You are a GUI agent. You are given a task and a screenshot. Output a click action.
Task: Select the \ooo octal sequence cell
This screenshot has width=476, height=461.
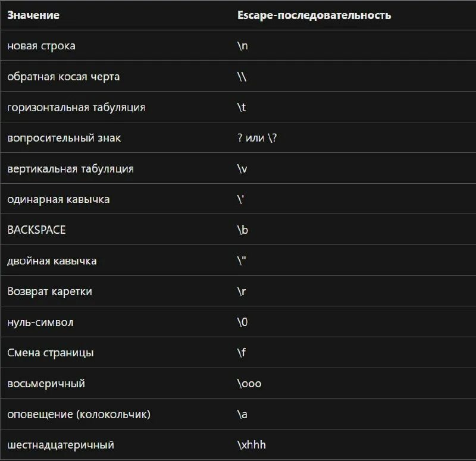pos(249,384)
